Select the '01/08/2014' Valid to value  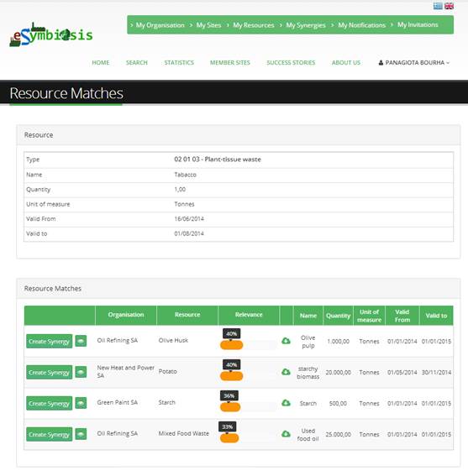tap(189, 233)
